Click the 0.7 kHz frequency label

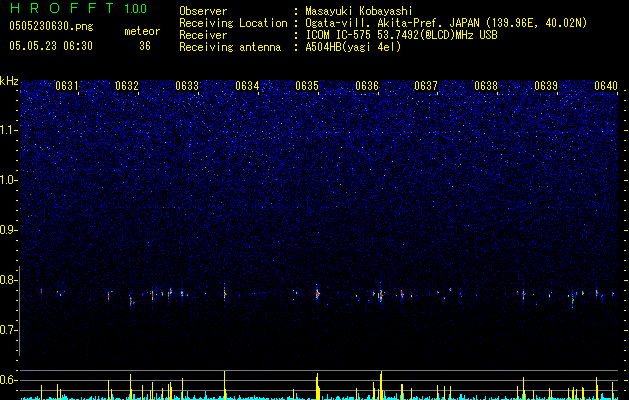point(9,330)
